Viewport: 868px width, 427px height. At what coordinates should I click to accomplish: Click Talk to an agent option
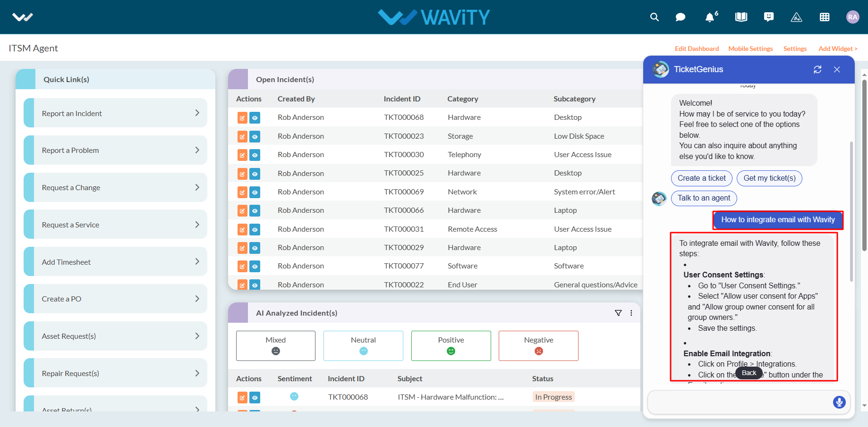(x=704, y=198)
